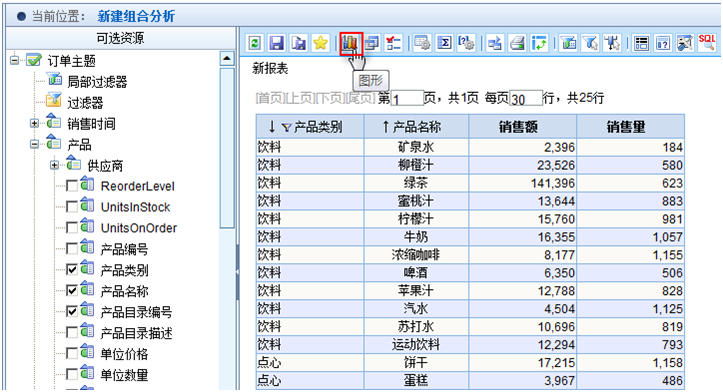
Task: Click the save (floppy disk) icon
Action: point(277,43)
